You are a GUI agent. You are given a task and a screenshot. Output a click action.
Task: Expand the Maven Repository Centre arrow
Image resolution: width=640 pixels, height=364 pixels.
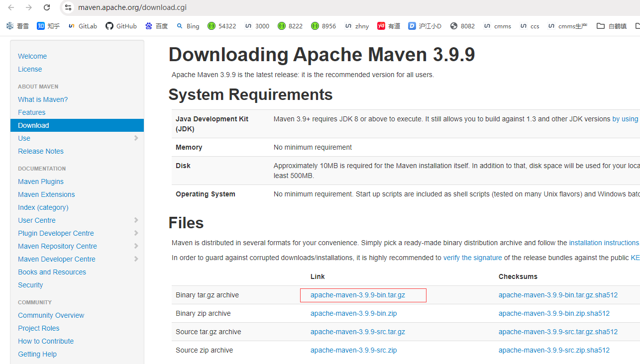click(136, 246)
